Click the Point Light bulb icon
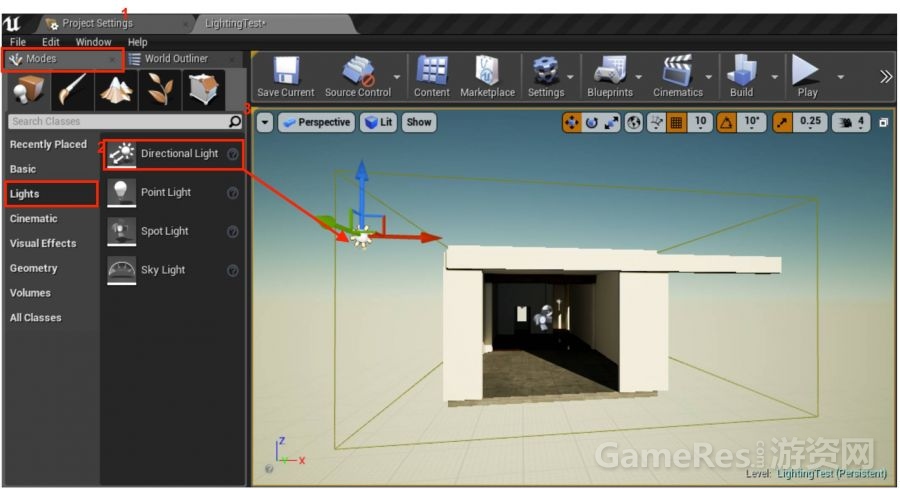 point(121,192)
